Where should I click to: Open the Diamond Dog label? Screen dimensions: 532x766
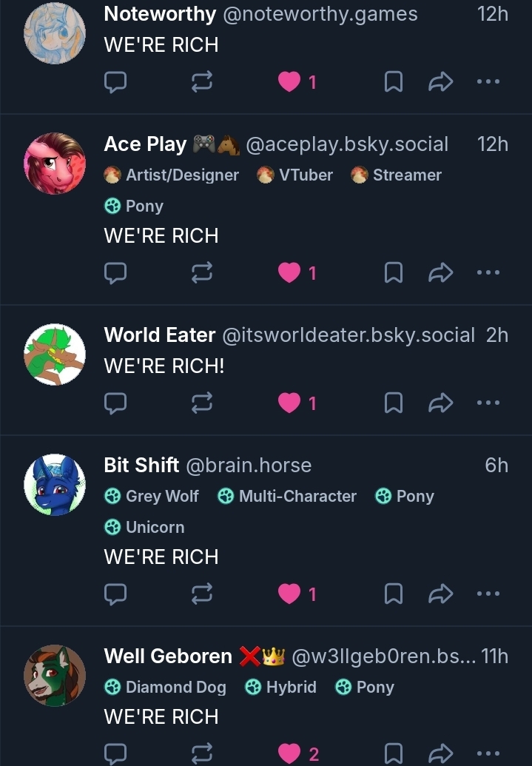coord(166,688)
